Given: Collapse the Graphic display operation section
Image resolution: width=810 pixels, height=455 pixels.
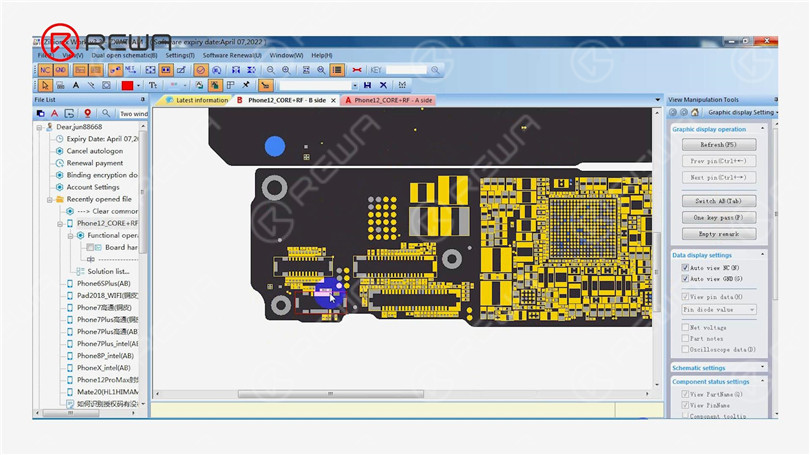Looking at the screenshot, I should [x=762, y=129].
